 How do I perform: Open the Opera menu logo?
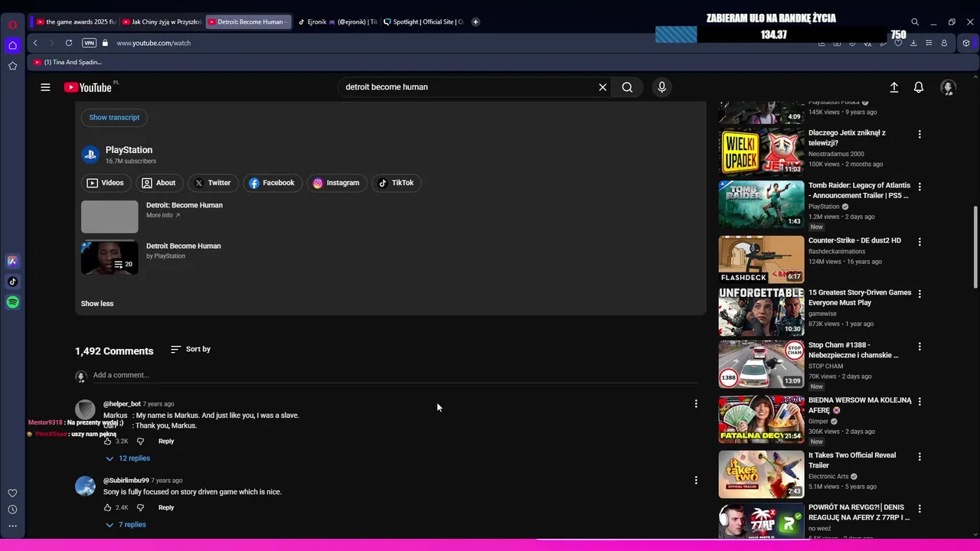[12, 24]
